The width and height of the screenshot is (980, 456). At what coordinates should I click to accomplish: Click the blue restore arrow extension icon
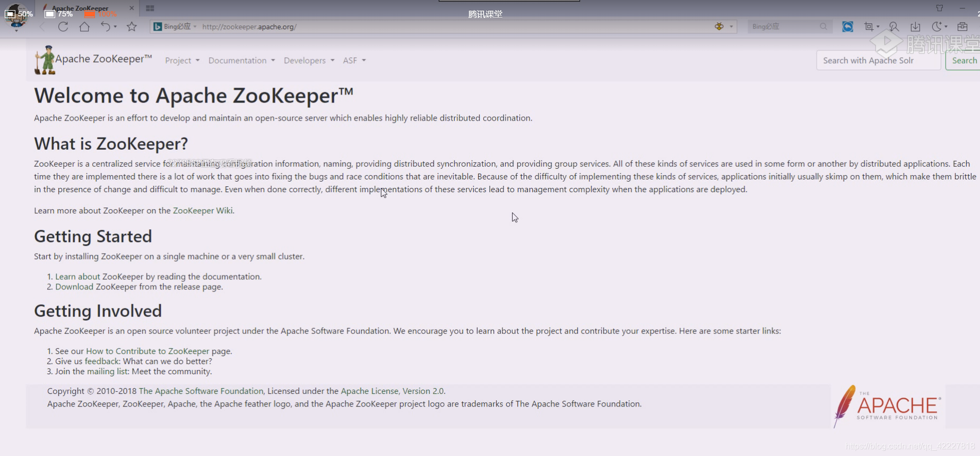point(847,27)
